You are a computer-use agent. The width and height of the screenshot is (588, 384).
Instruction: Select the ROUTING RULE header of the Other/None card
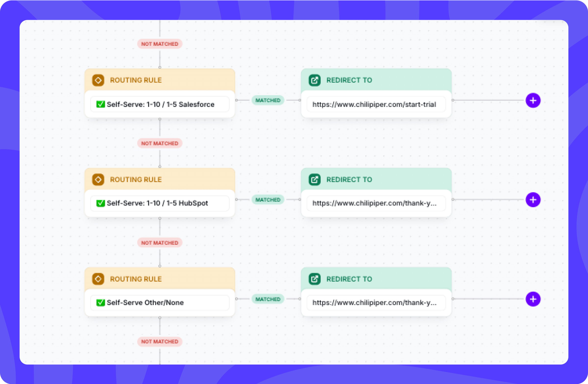coord(160,279)
